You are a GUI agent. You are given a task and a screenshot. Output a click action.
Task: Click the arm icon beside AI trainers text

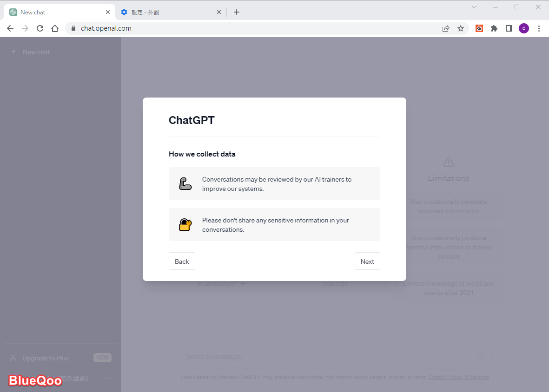185,183
